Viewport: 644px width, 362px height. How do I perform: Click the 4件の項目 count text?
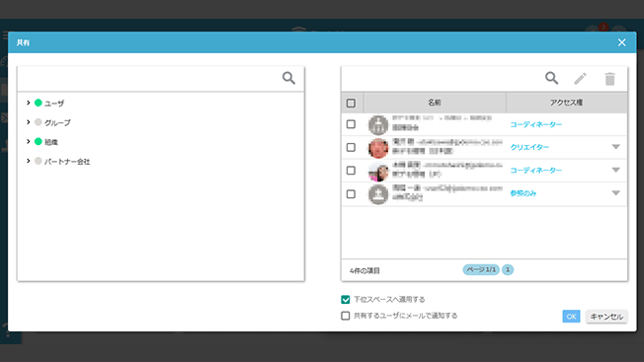point(364,270)
